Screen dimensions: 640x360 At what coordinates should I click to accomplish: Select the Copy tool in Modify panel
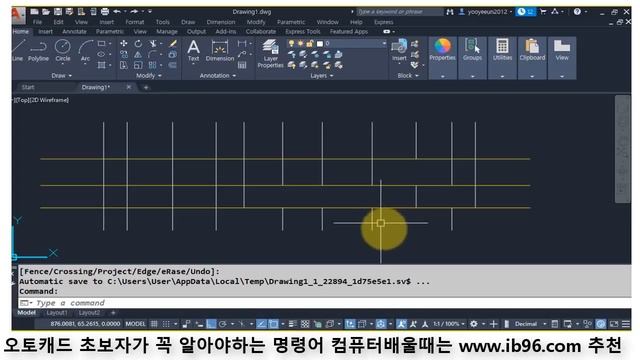(124, 54)
